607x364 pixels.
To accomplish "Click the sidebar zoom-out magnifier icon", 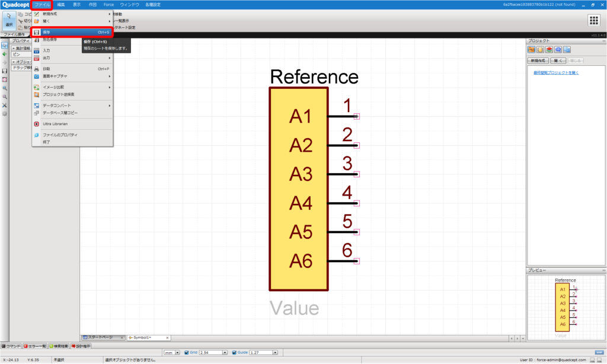I will coord(5,97).
